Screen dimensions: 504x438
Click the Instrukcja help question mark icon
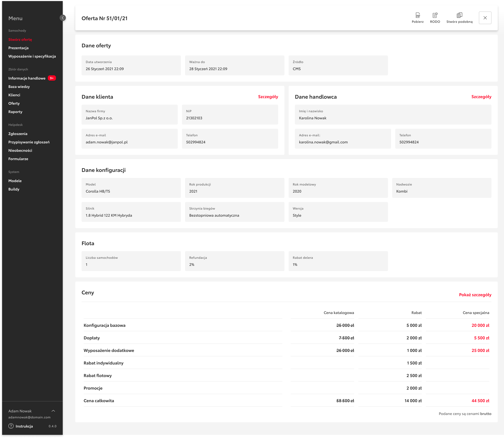tap(11, 426)
